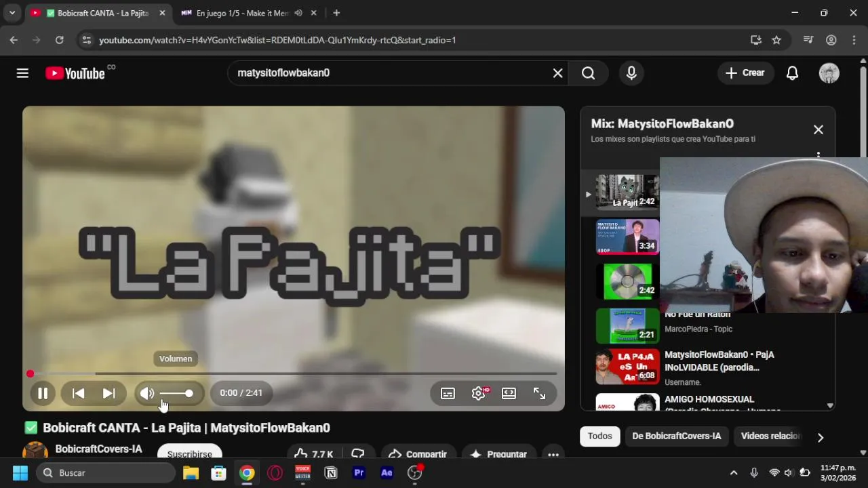Dislike the video with thumbs down
868x488 pixels.
click(x=358, y=453)
